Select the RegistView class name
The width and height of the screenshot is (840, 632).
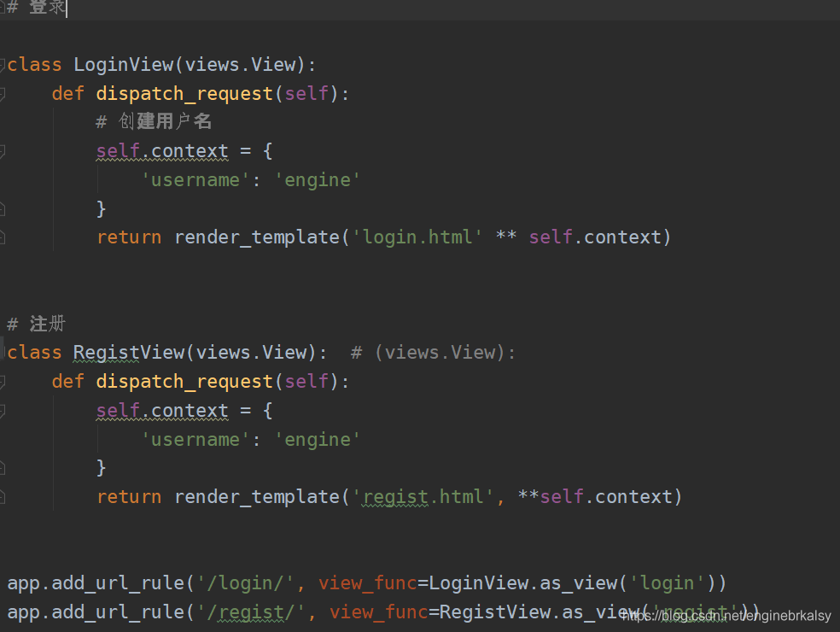pos(129,352)
